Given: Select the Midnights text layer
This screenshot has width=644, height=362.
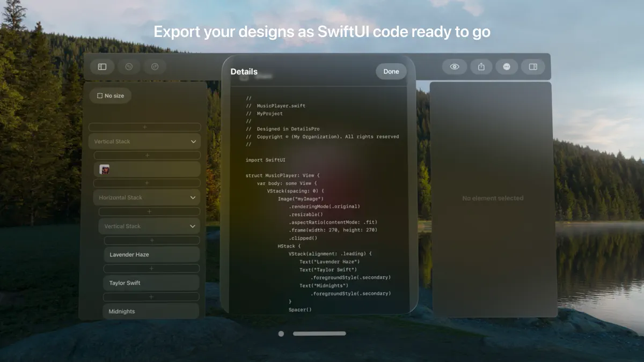Looking at the screenshot, I should click(x=151, y=311).
